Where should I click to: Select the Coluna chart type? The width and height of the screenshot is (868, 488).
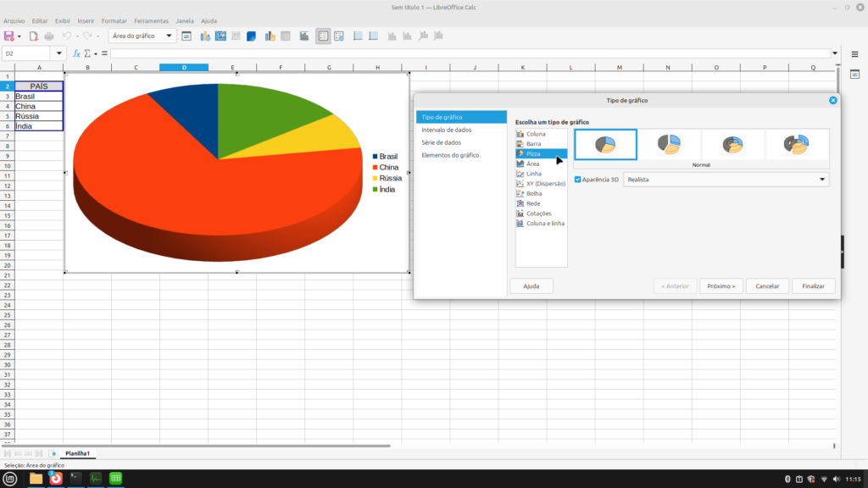[536, 134]
